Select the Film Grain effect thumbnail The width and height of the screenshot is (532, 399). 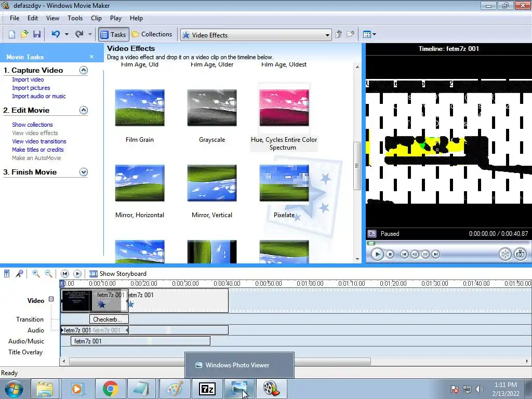click(x=140, y=108)
